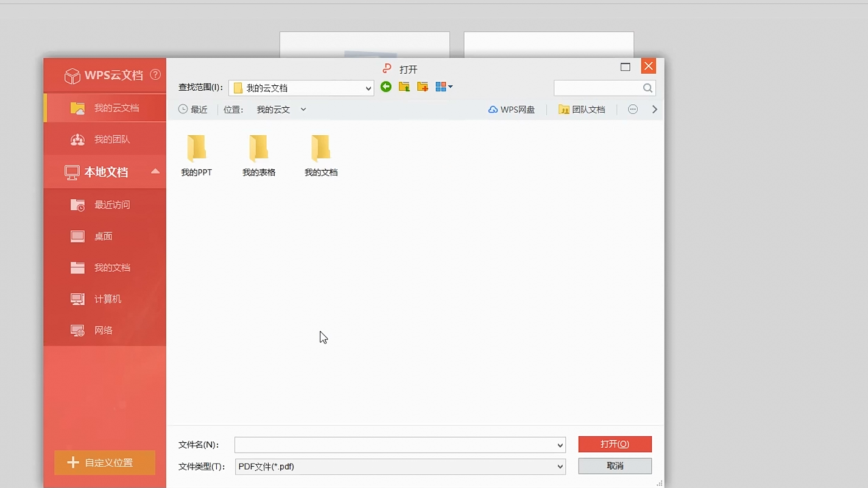Select 计算机 in the sidebar
This screenshot has width=868, height=488.
pyautogui.click(x=105, y=299)
